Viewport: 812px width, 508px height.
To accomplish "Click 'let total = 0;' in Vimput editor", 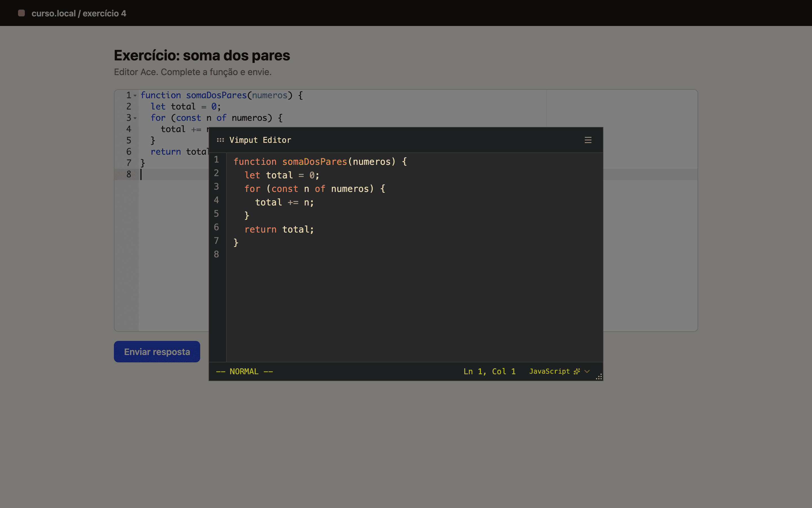I will [x=282, y=175].
